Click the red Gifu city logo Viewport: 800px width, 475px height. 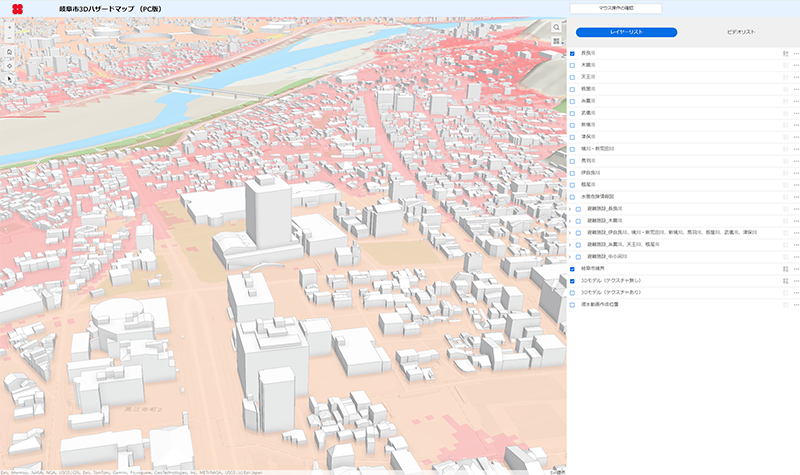coord(17,9)
